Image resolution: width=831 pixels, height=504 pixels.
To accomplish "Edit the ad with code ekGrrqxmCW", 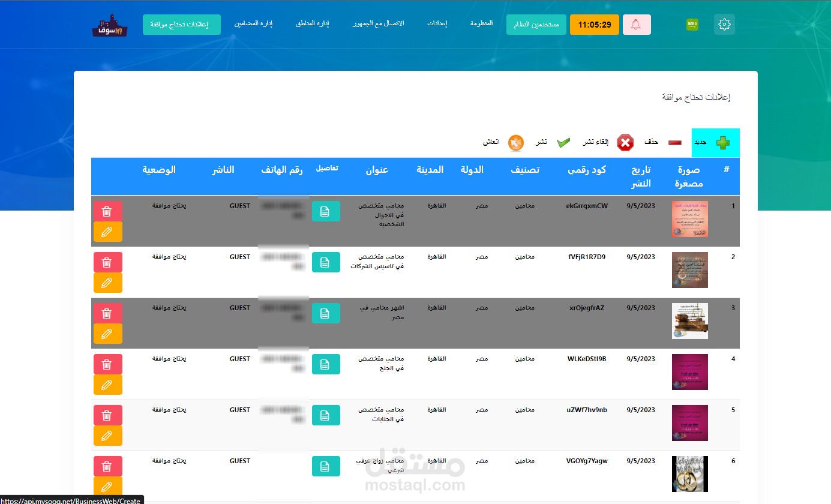I will tap(108, 232).
